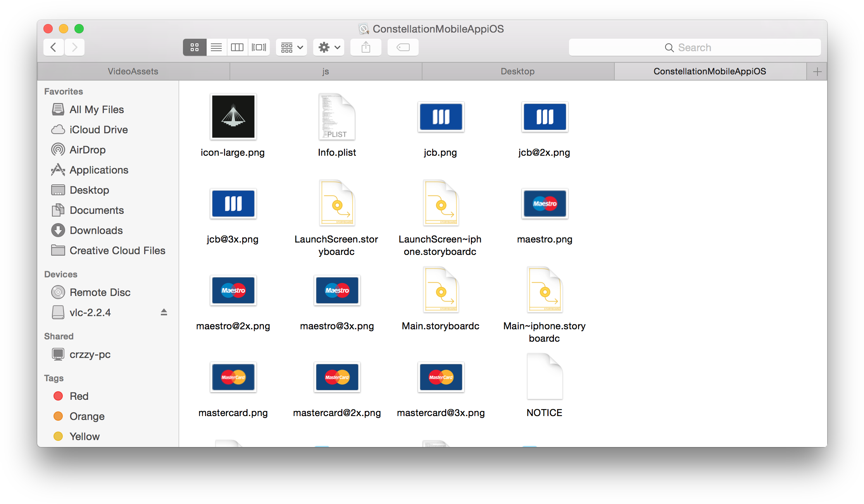
Task: Open iCloud Drive in sidebar
Action: click(x=108, y=130)
